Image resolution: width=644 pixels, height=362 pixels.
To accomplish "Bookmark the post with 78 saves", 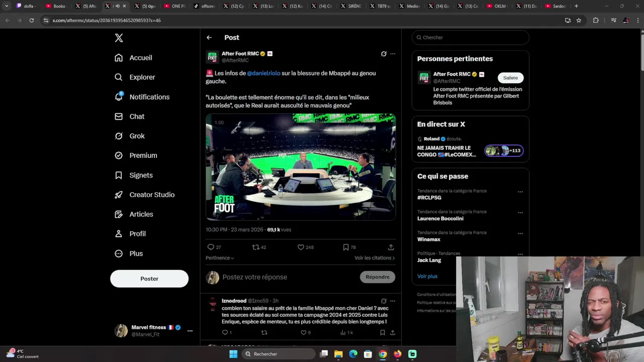I will (x=349, y=247).
